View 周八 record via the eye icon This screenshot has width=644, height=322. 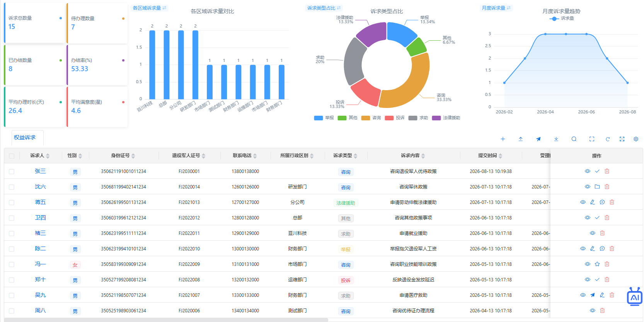click(593, 310)
